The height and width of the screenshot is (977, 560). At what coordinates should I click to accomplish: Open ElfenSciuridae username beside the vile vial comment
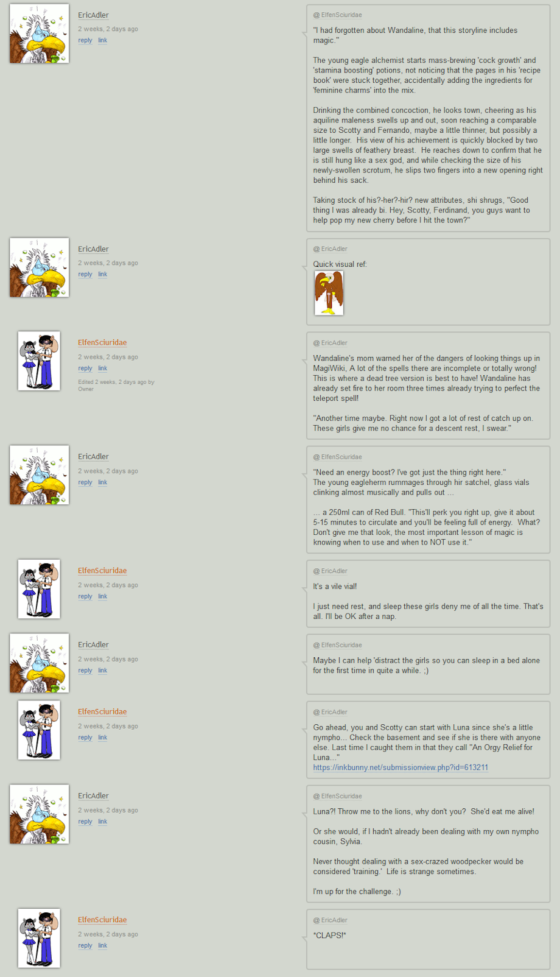click(102, 571)
